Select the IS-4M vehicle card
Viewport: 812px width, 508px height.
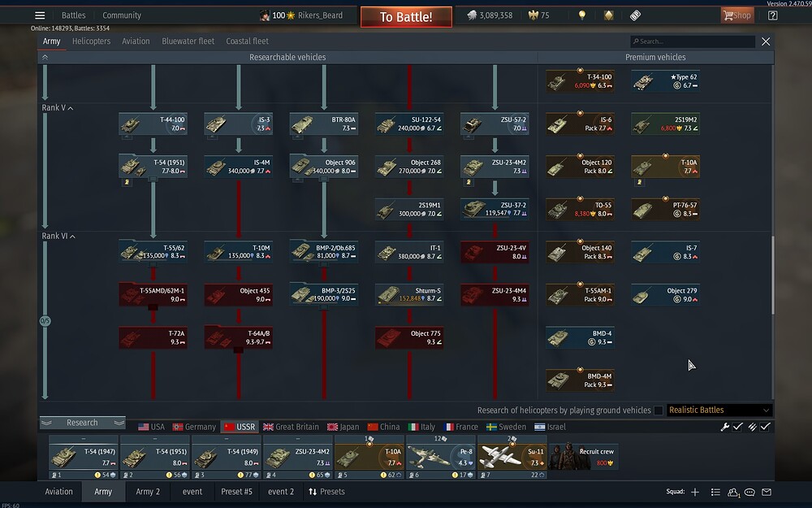click(x=238, y=167)
